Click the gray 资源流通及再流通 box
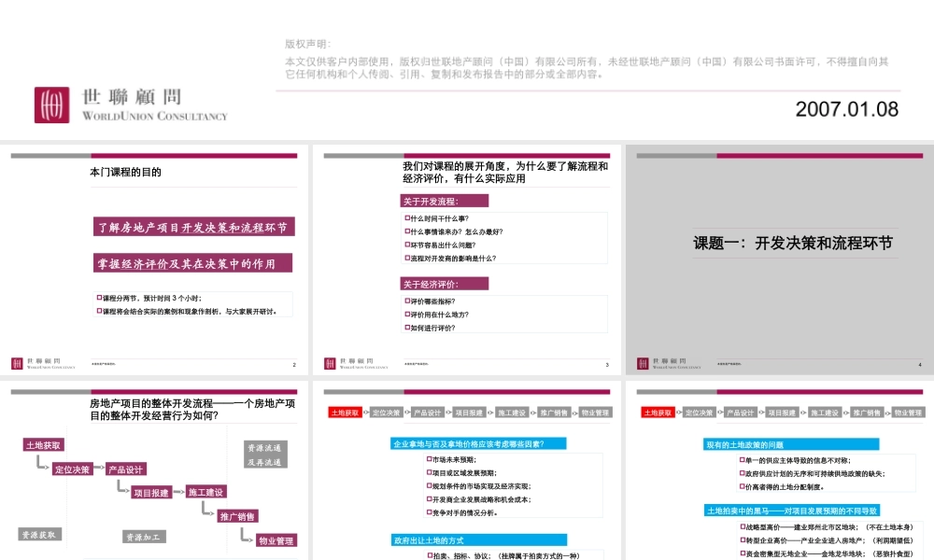 point(265,455)
